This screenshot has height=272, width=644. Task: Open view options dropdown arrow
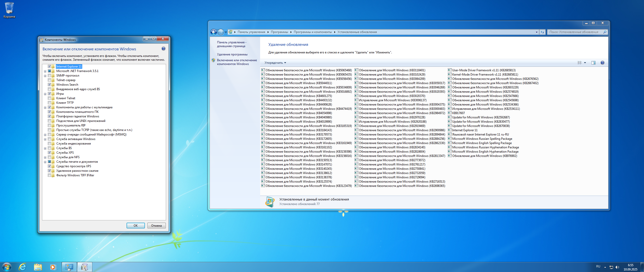pyautogui.click(x=585, y=63)
